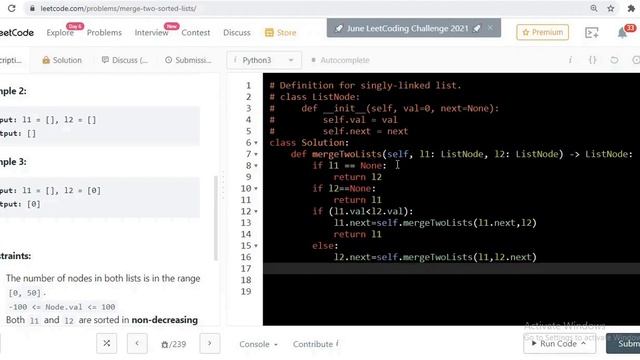Collapse code fold arrow on line 12
The width and height of the screenshot is (640, 360).
pos(256,211)
